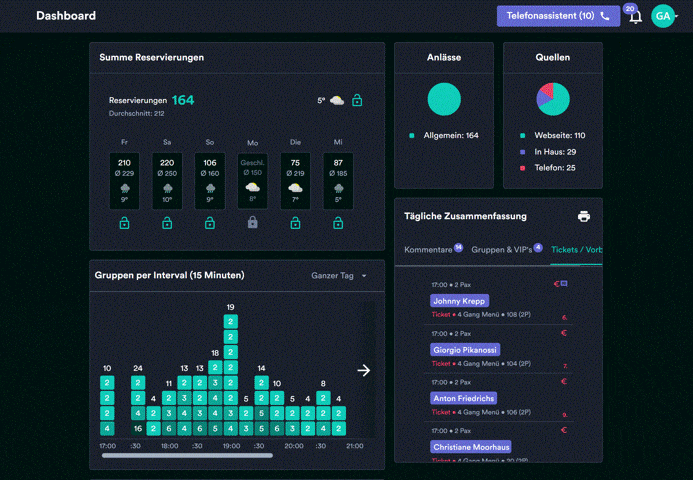Click the teal Allgemein: 164 legend swatch
The image size is (693, 480).
(411, 136)
